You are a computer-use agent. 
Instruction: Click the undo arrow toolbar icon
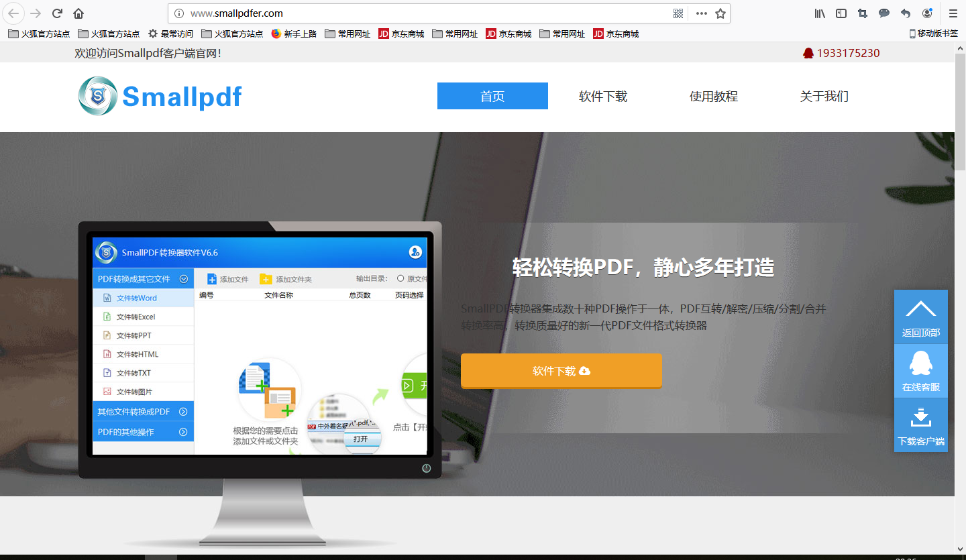[x=906, y=13]
